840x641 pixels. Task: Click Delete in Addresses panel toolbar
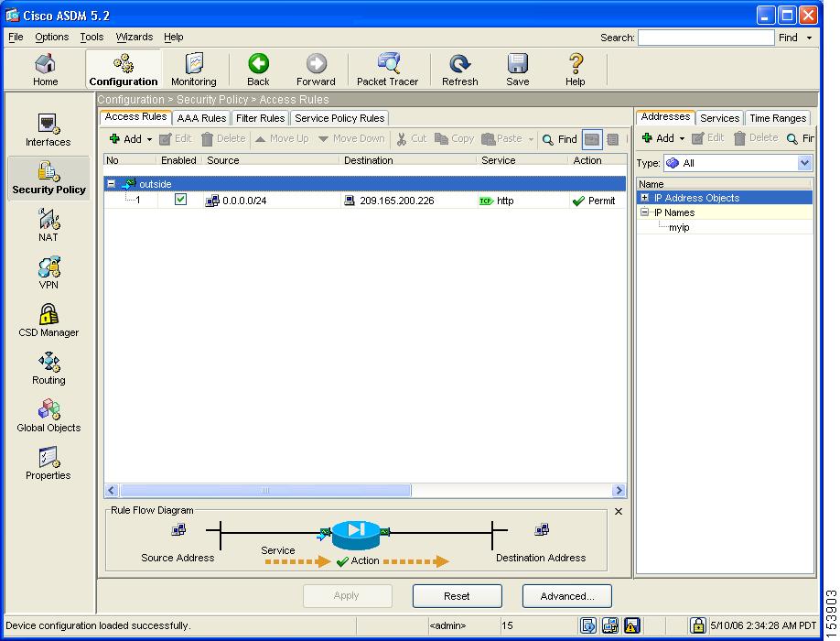tap(756, 138)
